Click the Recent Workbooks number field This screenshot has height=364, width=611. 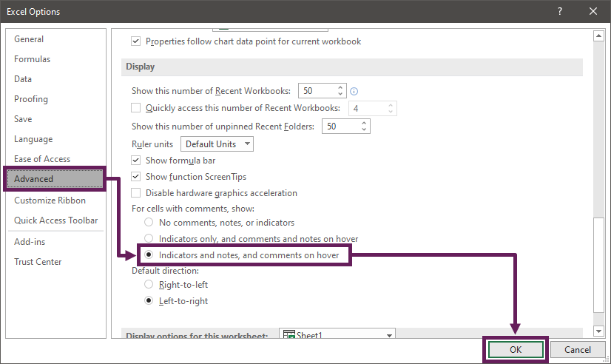pos(317,91)
